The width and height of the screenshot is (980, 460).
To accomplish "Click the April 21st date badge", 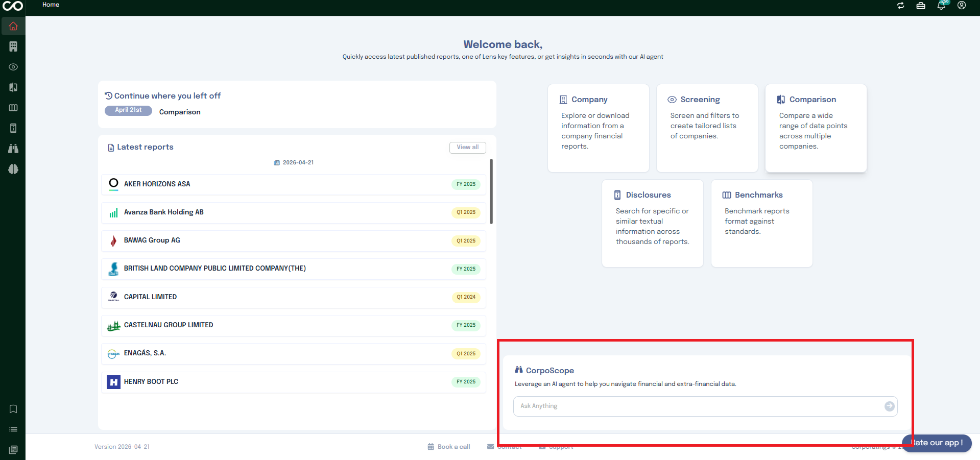I will 128,110.
